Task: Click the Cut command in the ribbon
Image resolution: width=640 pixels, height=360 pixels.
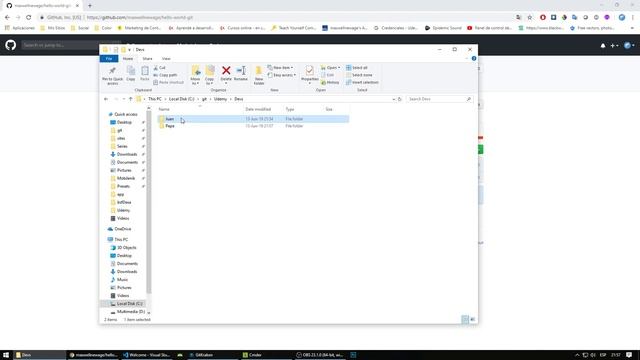Action: click(x=160, y=68)
